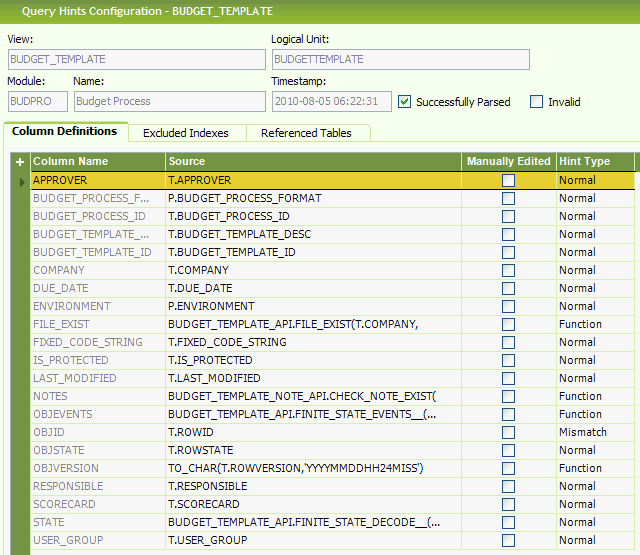
Task: Check Manually Edited for OBJID row
Action: coord(509,433)
